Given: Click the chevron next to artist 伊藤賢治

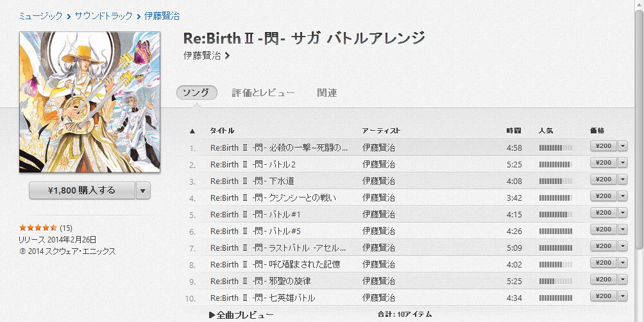Looking at the screenshot, I should point(227,56).
